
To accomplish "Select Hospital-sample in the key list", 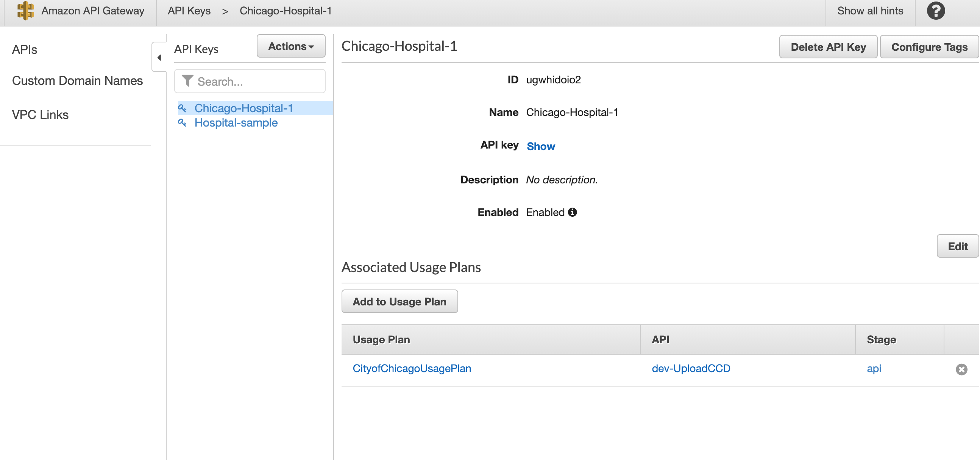I will tap(236, 123).
